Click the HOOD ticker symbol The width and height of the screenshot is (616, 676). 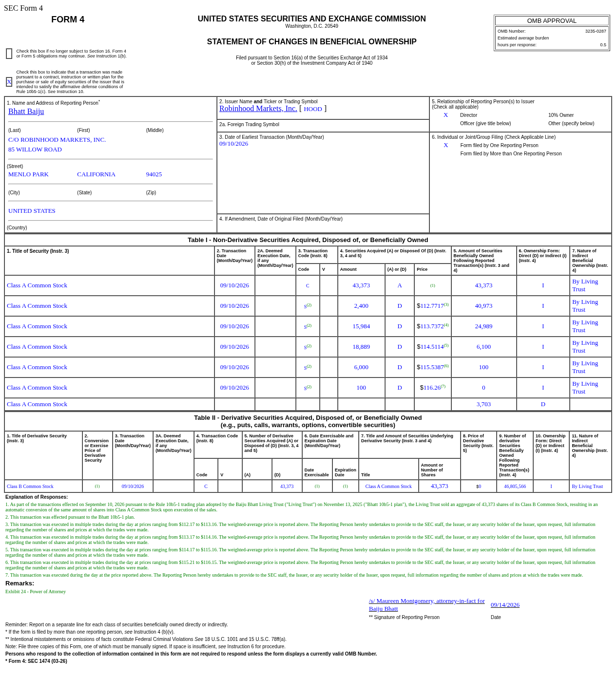point(313,109)
